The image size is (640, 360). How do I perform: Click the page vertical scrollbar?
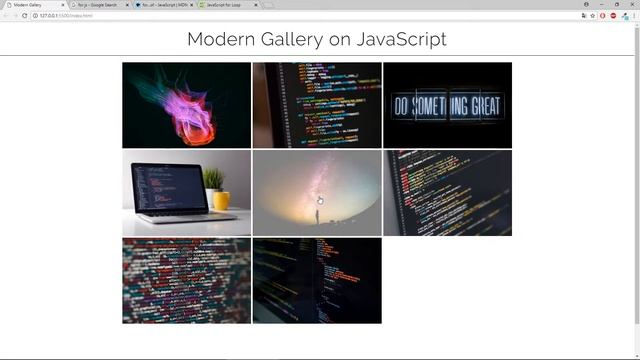point(637,176)
